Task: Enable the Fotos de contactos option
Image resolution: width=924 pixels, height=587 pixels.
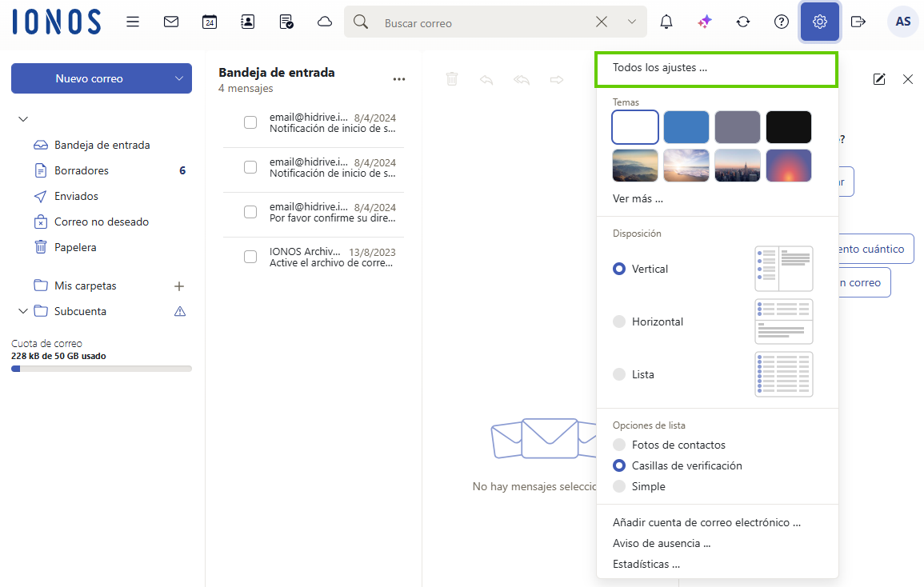Action: pyautogui.click(x=618, y=445)
